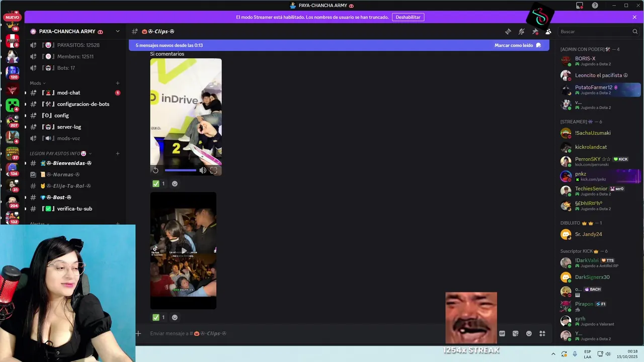The width and height of the screenshot is (644, 362).
Task: Open !DarkValvi member profile
Action: pos(600,263)
